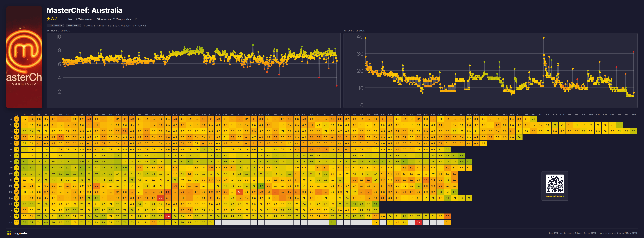
Task: Open the Game-Show genre tag
Action: [55, 25]
